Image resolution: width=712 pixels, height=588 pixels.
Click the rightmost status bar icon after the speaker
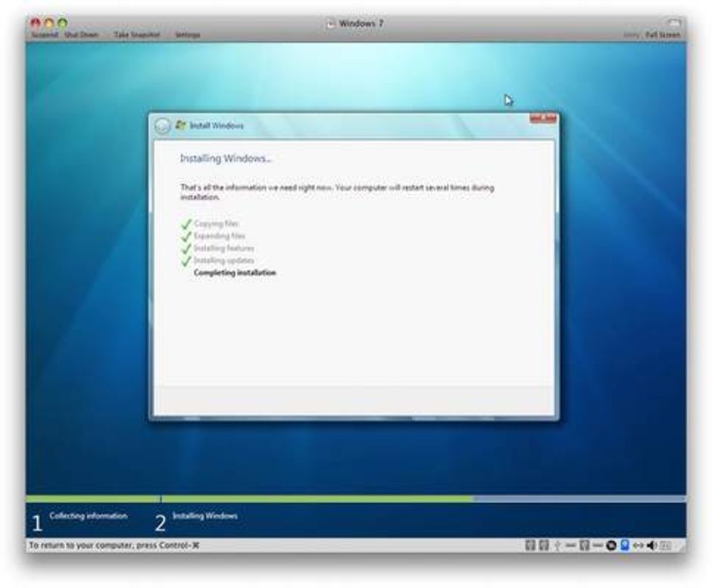[666, 545]
